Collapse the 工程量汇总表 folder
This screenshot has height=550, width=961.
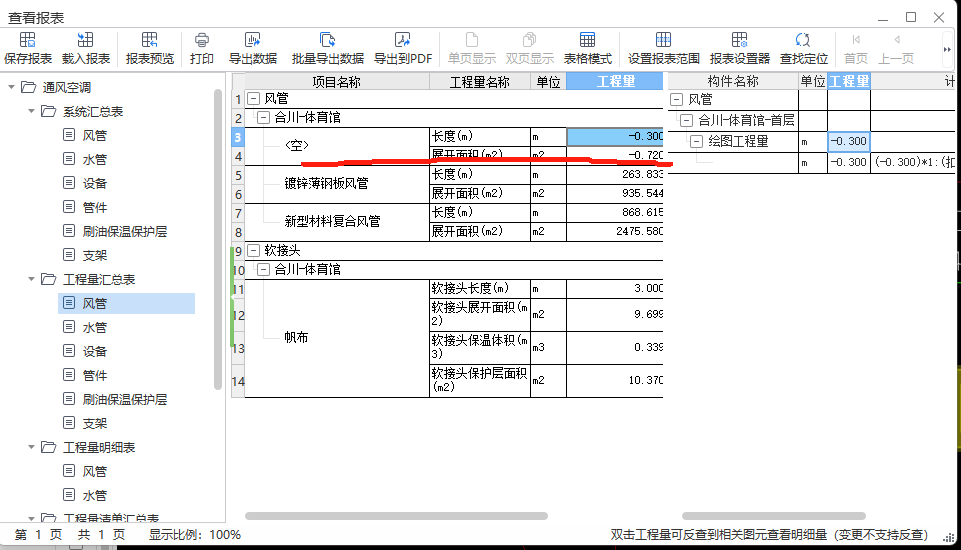pos(31,279)
